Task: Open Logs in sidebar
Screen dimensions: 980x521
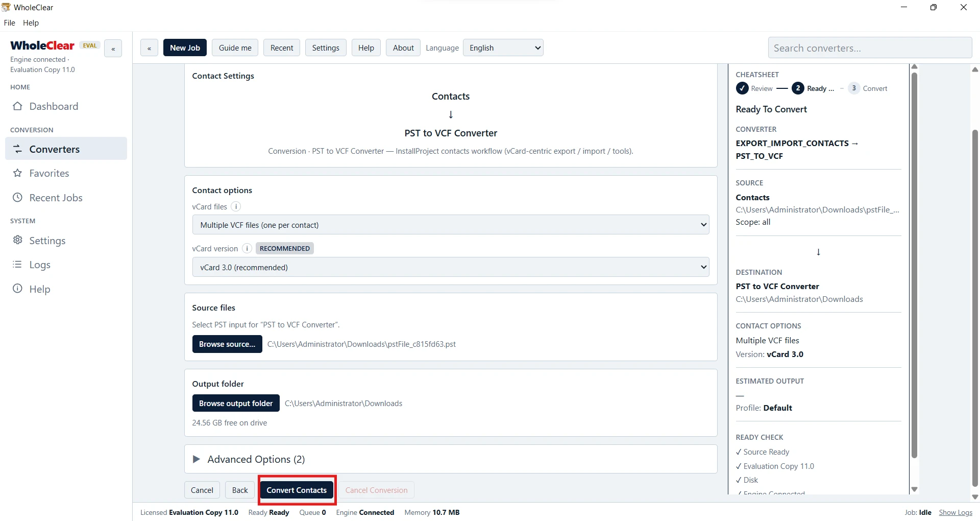Action: (66, 265)
